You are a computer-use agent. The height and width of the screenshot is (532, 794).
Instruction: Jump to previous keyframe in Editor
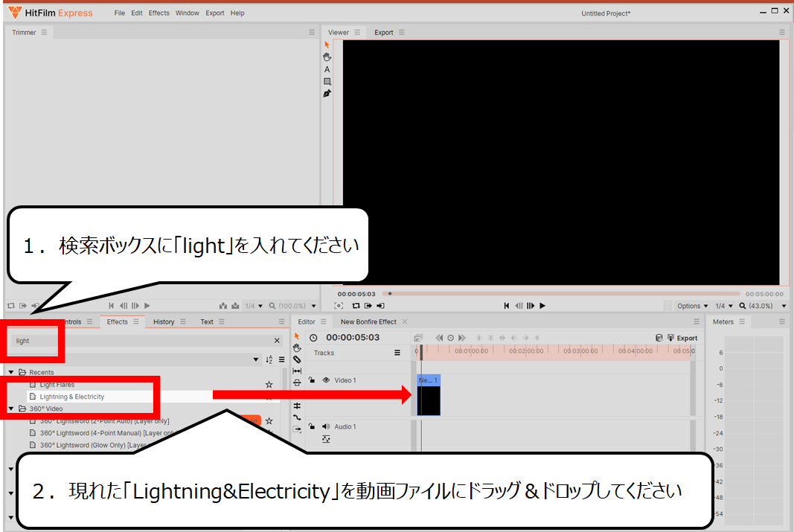(439, 338)
